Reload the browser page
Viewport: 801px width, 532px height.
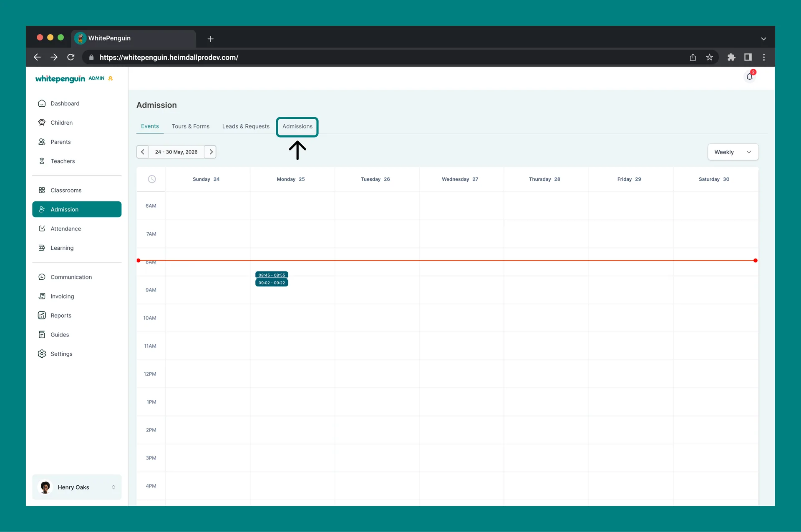pyautogui.click(x=71, y=57)
